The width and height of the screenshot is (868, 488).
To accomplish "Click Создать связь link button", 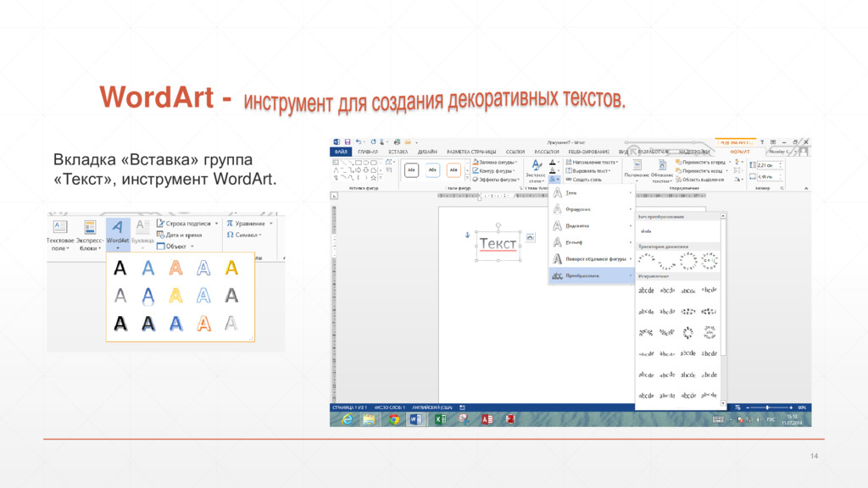I will pyautogui.click(x=583, y=180).
